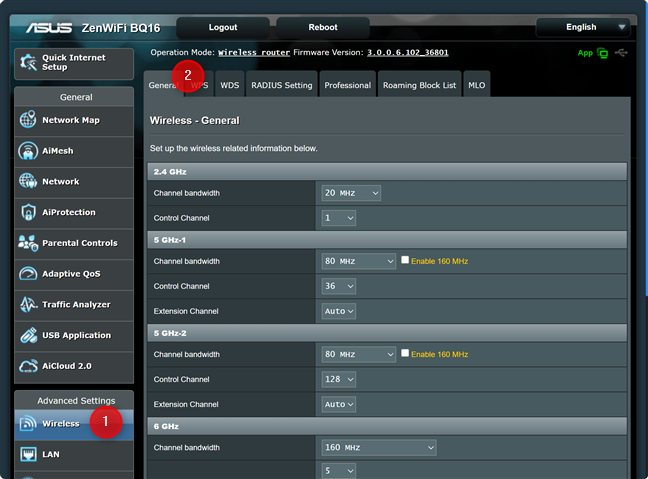Open 5 GHz-1 Channel bandwidth dropdown

359,261
